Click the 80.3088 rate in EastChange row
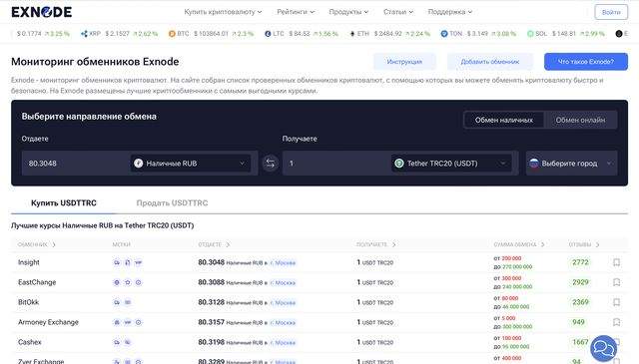 click(211, 282)
